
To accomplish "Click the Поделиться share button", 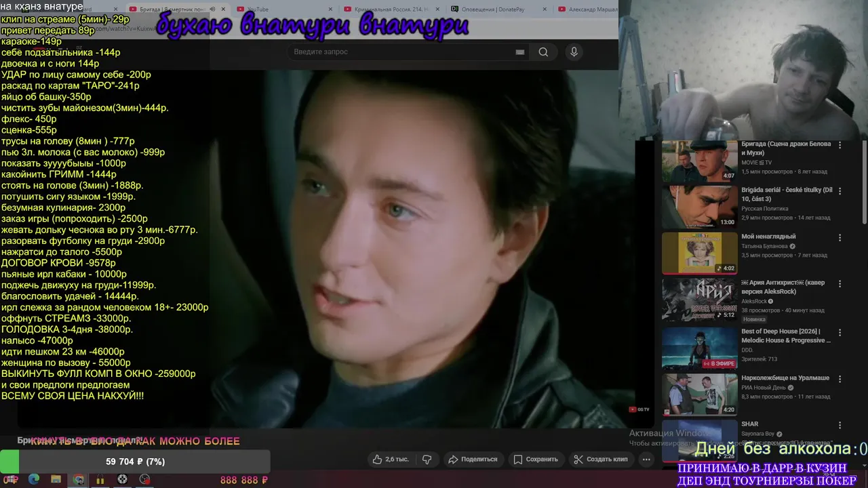I will pyautogui.click(x=473, y=460).
